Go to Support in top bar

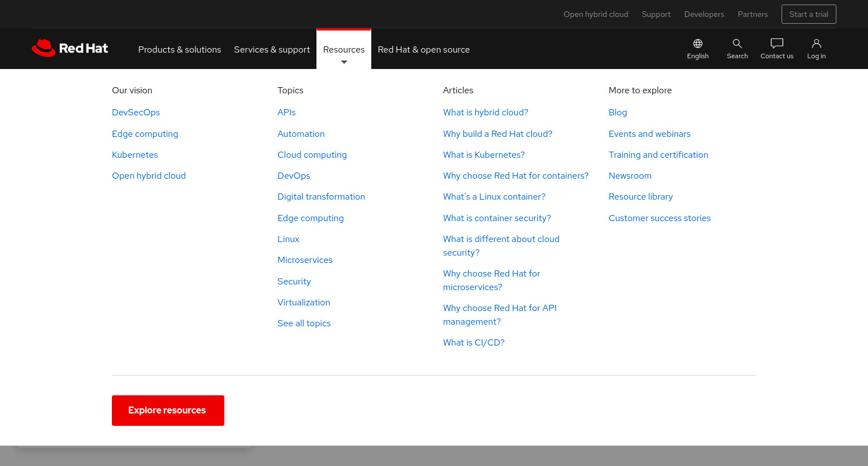coord(656,14)
